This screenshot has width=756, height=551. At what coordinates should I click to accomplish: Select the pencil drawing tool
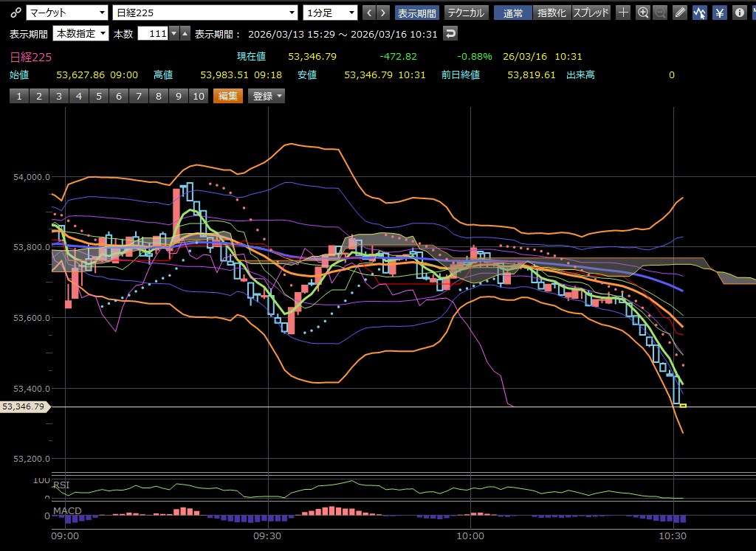tap(680, 13)
